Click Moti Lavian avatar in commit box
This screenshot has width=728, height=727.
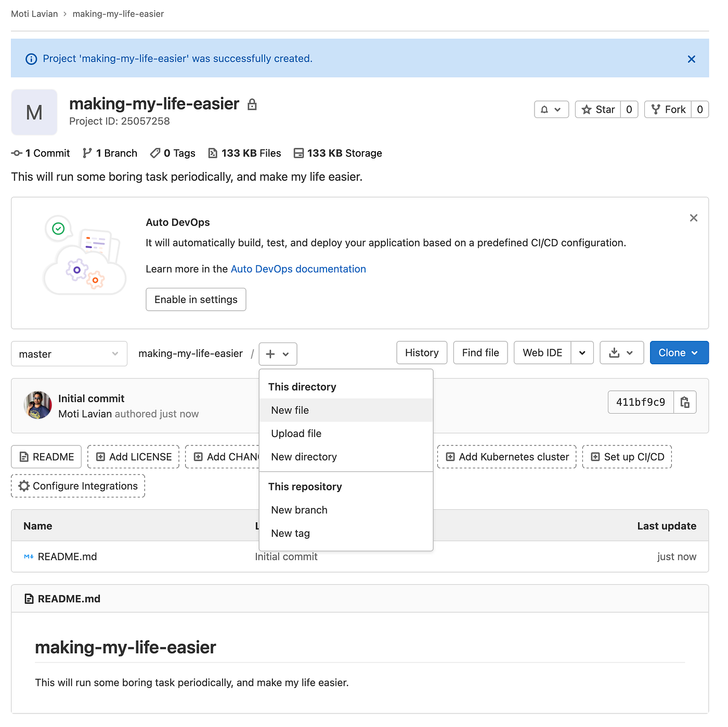coord(38,405)
